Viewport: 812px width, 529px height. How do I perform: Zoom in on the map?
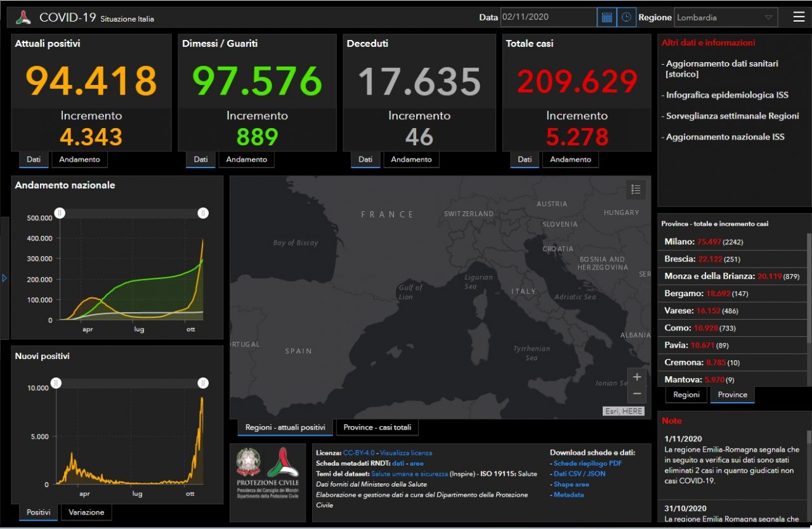[637, 377]
